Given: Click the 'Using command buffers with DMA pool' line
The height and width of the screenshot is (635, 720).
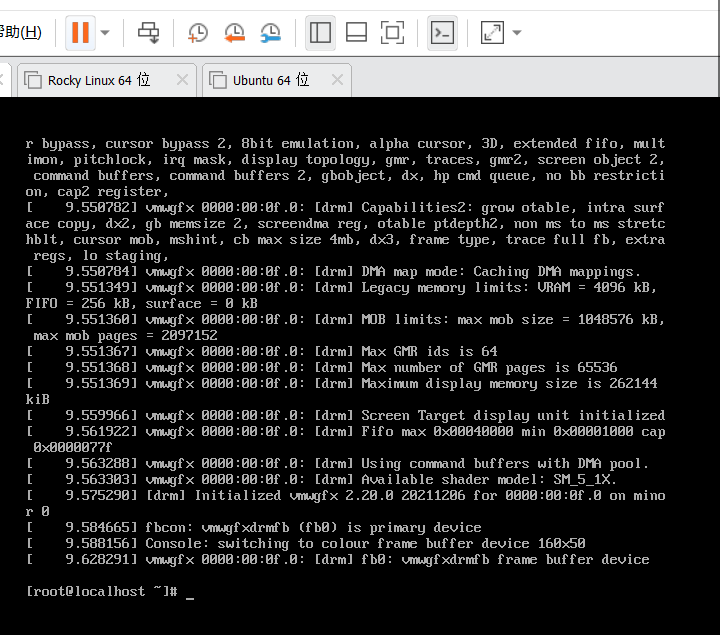Looking at the screenshot, I should point(338,463).
